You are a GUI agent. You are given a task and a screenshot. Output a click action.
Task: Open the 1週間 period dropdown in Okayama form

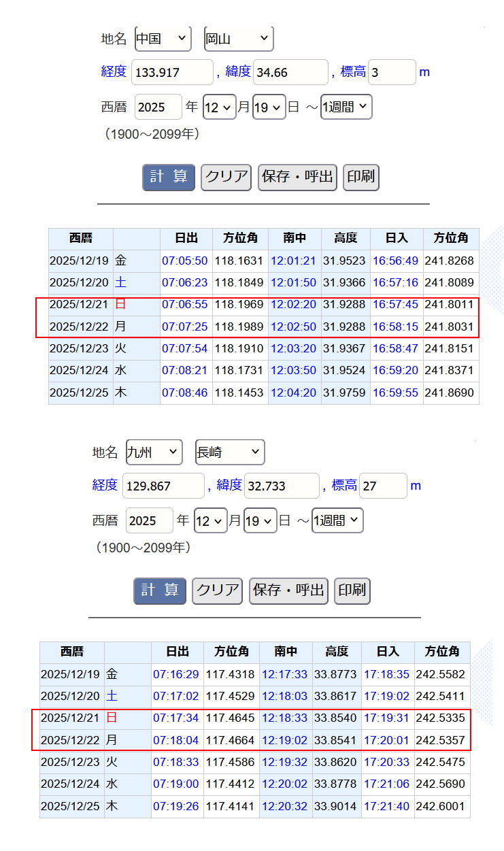pos(346,107)
